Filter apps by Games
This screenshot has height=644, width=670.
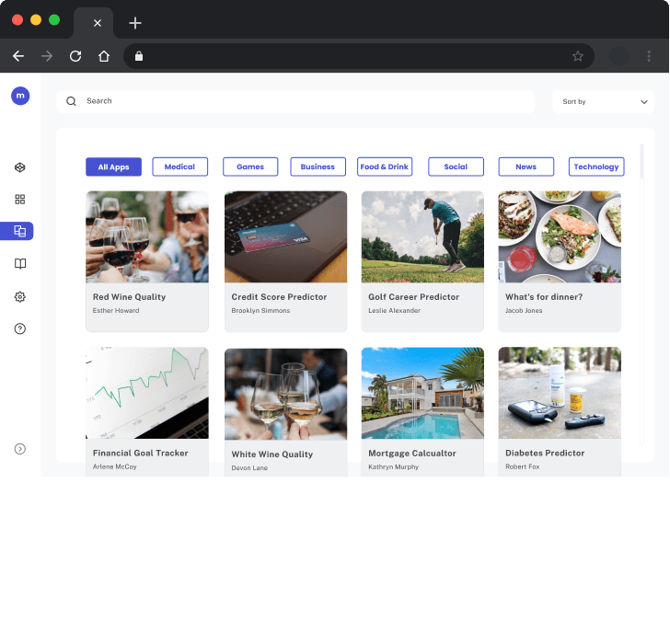[250, 167]
